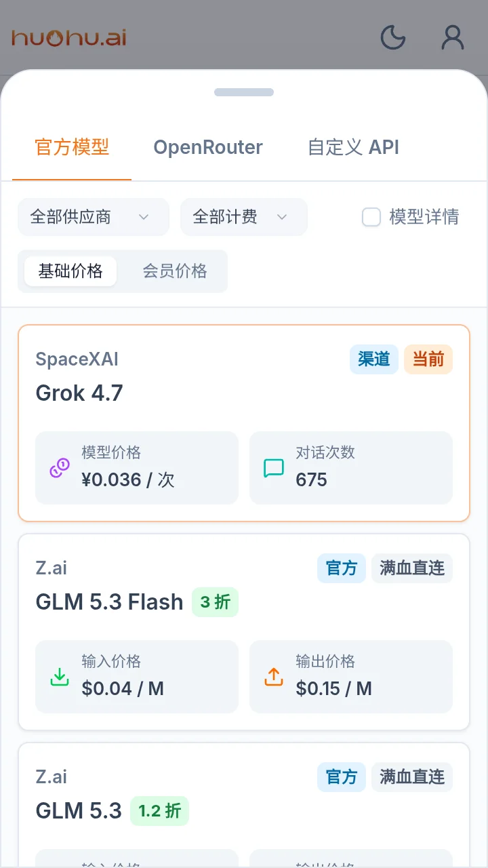
Task: Choose the GLM 5.3 Flash model card
Action: click(244, 632)
